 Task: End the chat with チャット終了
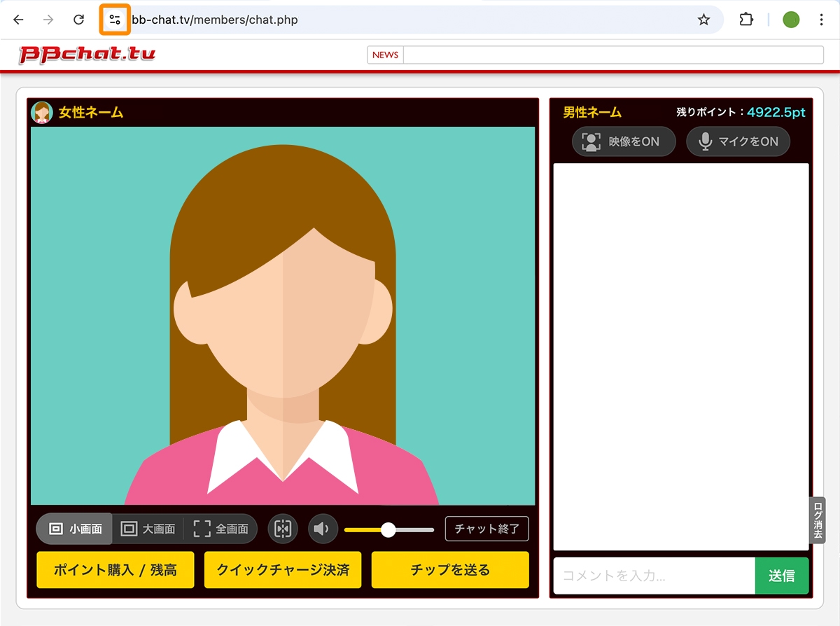click(486, 529)
